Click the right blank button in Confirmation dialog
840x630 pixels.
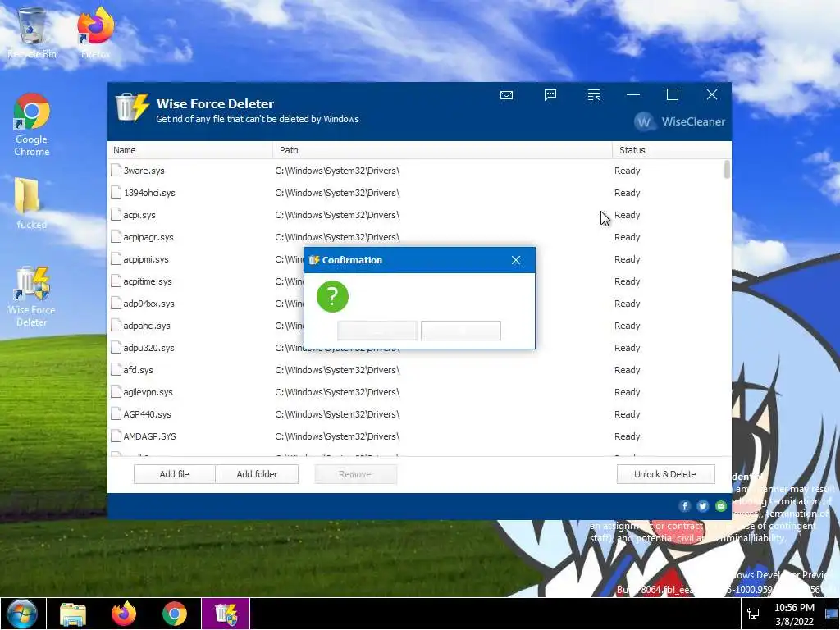[461, 331]
